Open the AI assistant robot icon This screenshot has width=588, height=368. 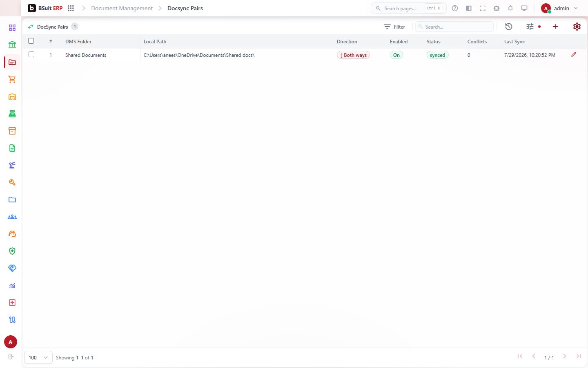click(x=497, y=8)
